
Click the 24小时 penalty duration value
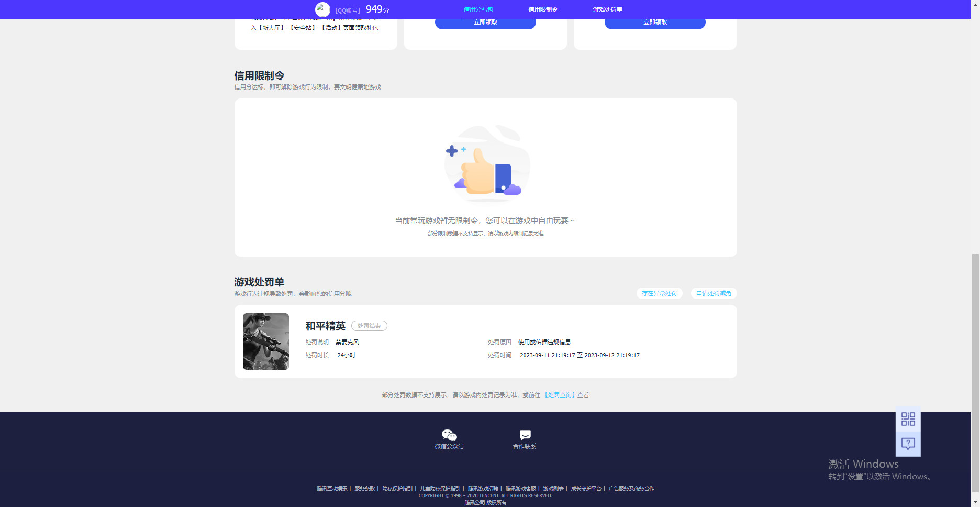point(346,355)
